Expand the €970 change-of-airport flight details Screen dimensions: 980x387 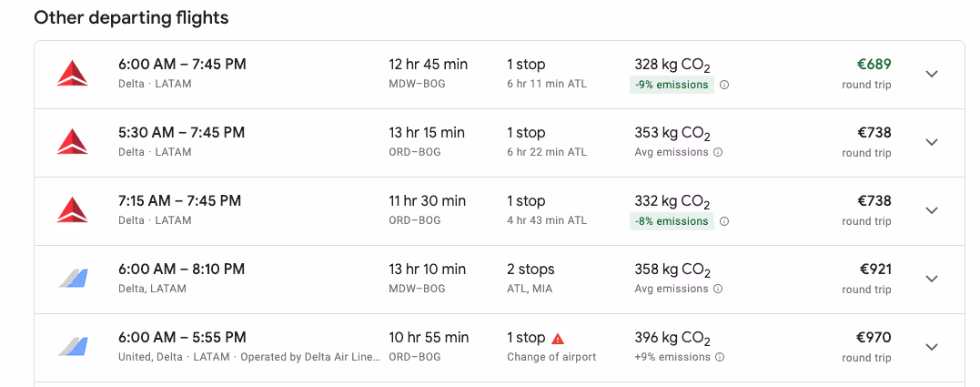point(931,346)
